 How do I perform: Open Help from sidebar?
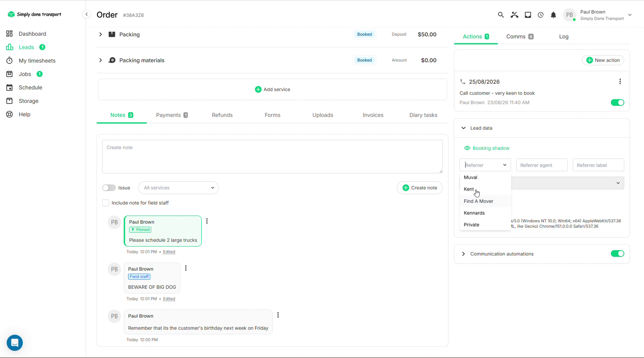coord(24,114)
